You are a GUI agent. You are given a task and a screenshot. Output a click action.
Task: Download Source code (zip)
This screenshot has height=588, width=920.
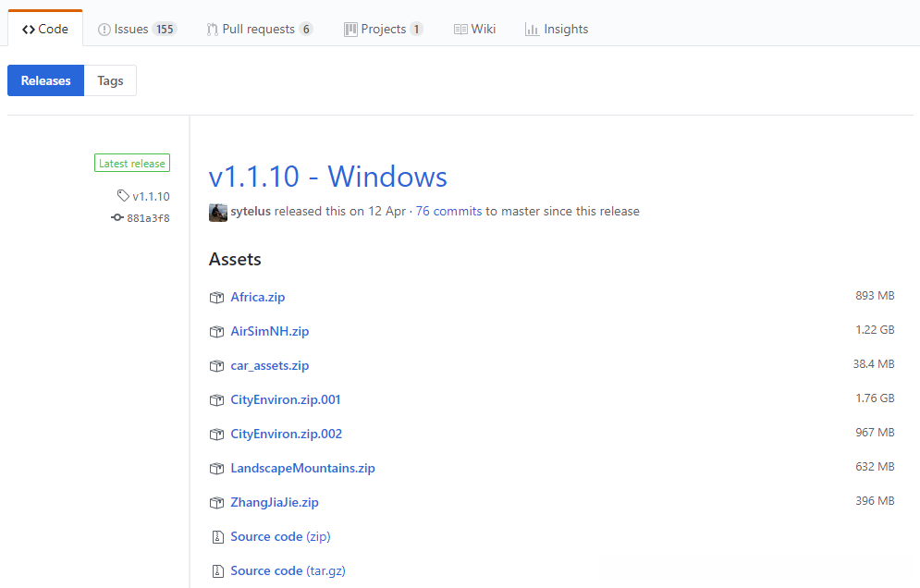pos(280,536)
